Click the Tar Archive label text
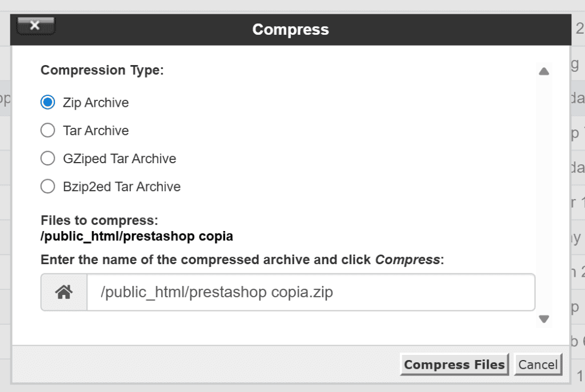The height and width of the screenshot is (392, 585). tap(95, 131)
